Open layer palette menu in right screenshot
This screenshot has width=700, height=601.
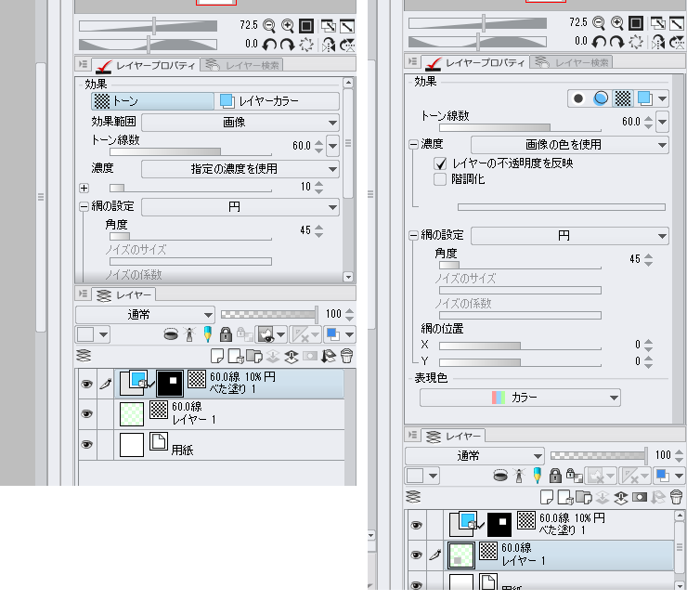pos(412,435)
